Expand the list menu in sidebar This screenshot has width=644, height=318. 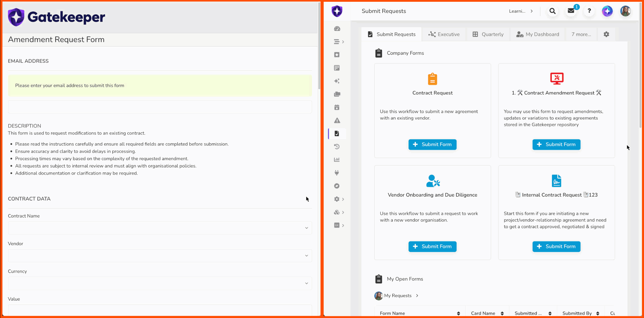339,42
